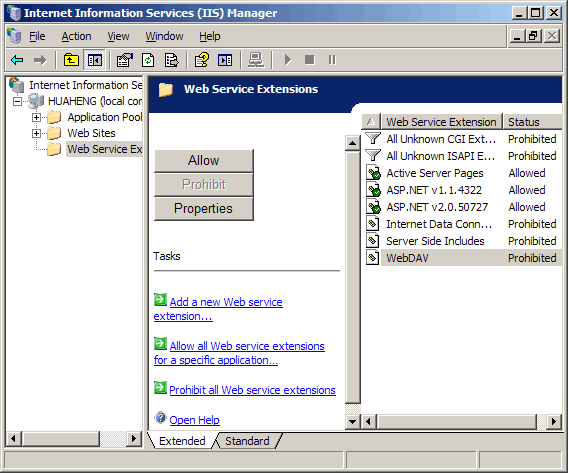
Task: Toggle the Show/Hide Action Pane icon
Action: pyautogui.click(x=225, y=60)
